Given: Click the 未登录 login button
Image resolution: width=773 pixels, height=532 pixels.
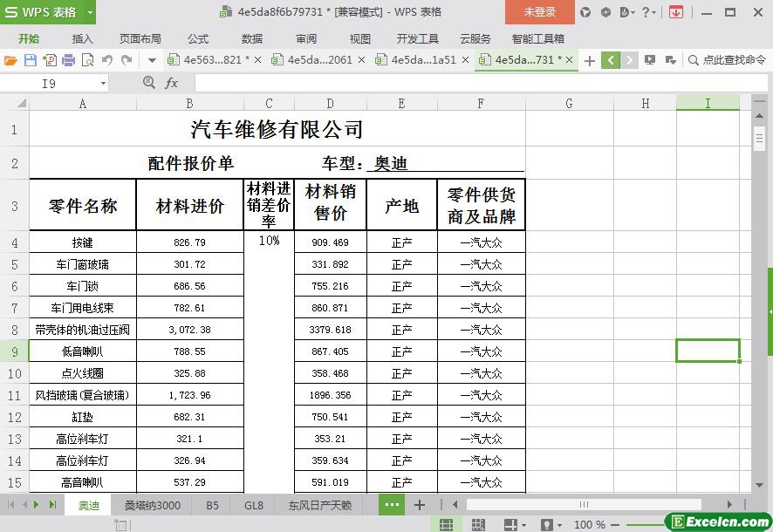Looking at the screenshot, I should 540,12.
